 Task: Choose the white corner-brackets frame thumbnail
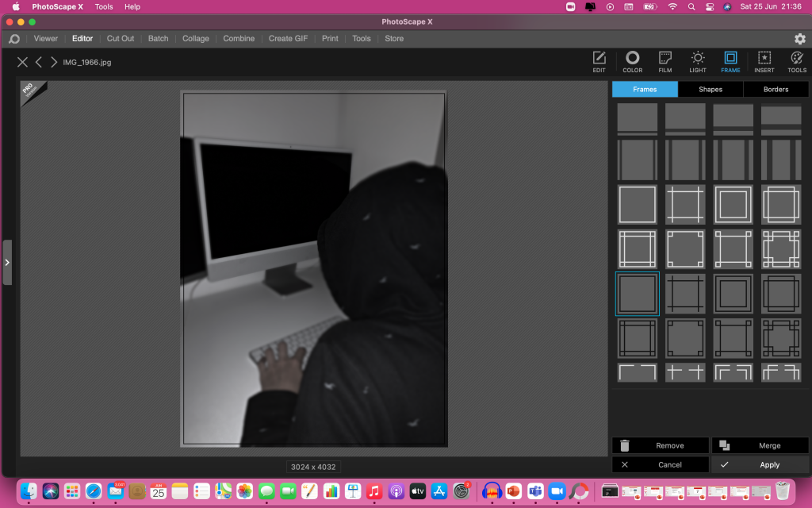(x=637, y=372)
